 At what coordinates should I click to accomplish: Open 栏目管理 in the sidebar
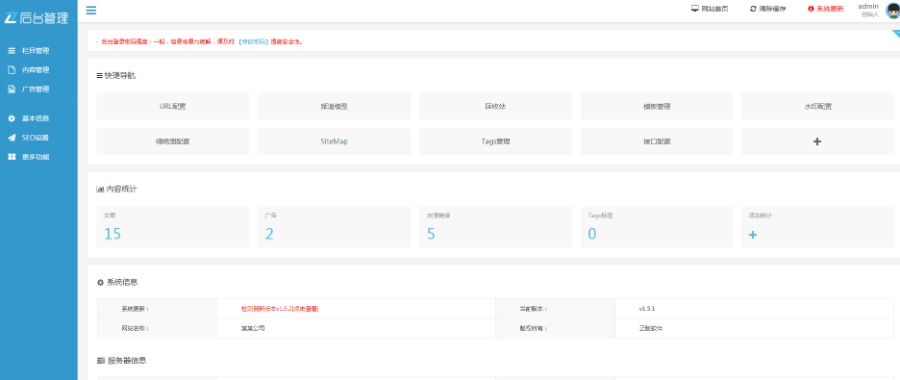click(29, 51)
